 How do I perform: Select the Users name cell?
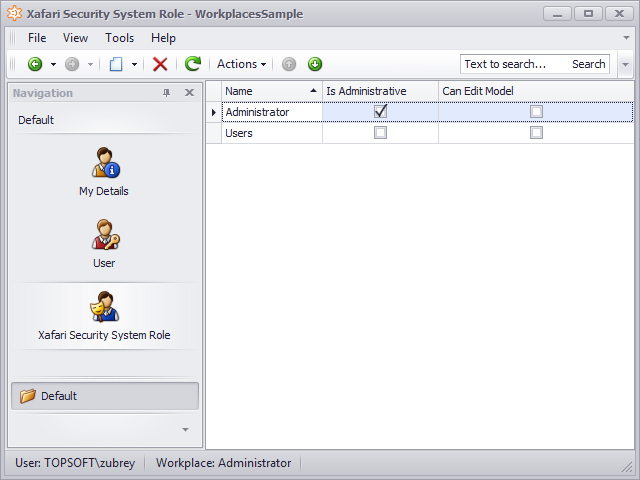coord(272,133)
